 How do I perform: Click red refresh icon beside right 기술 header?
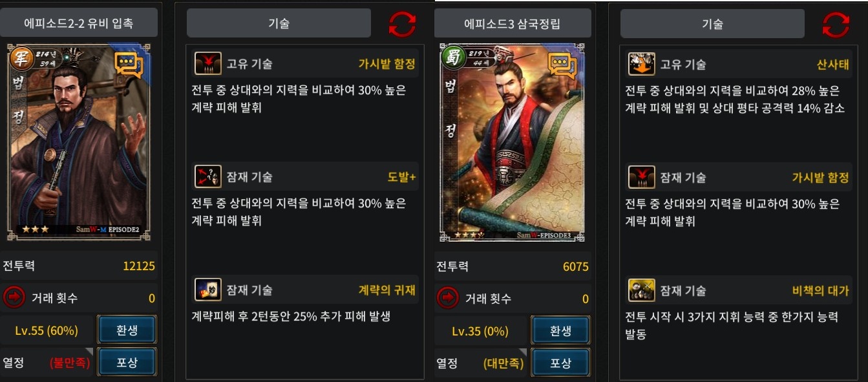point(836,25)
